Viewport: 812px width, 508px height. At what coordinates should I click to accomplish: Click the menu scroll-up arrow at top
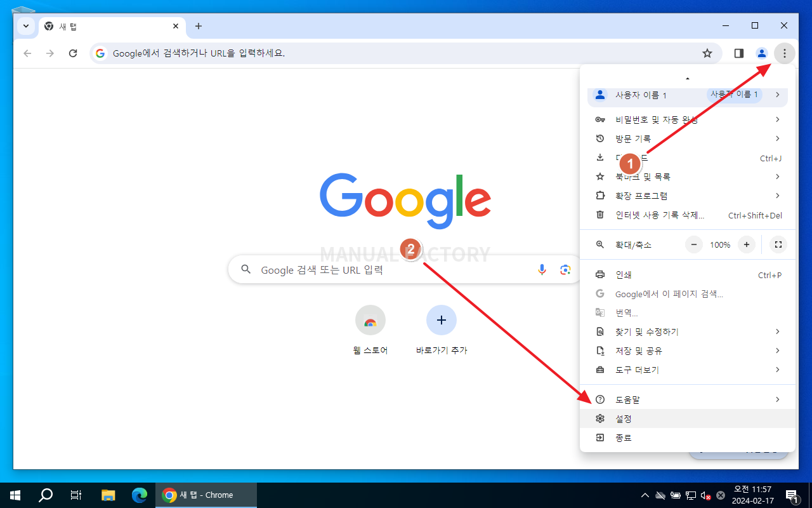click(688, 77)
